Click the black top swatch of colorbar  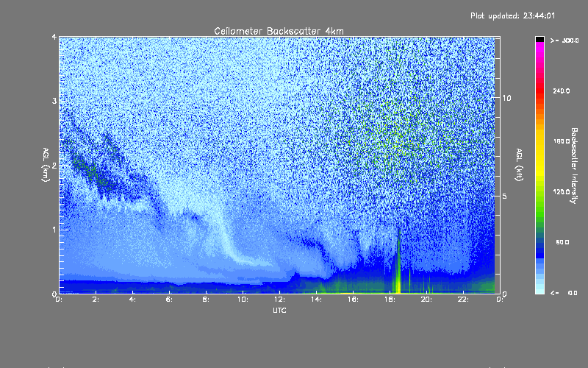539,39
